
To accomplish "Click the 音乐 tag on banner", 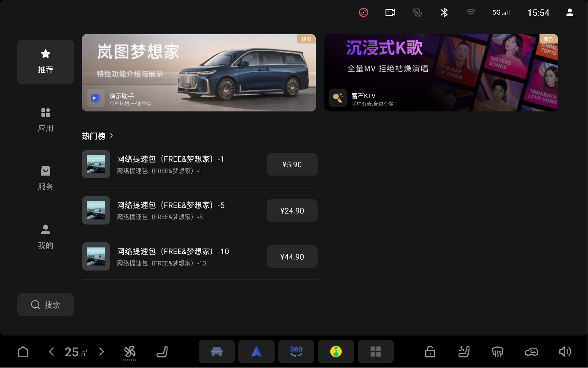I will coord(548,39).
